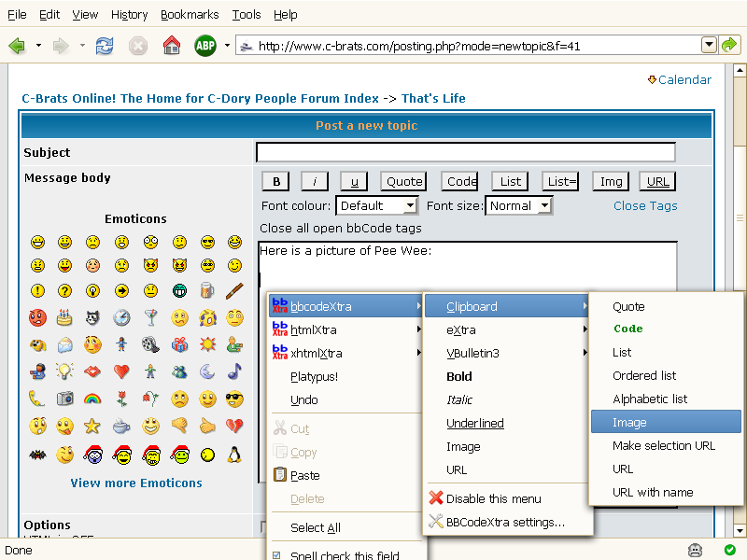Open the History menu
This screenshot has width=747, height=560.
click(129, 15)
